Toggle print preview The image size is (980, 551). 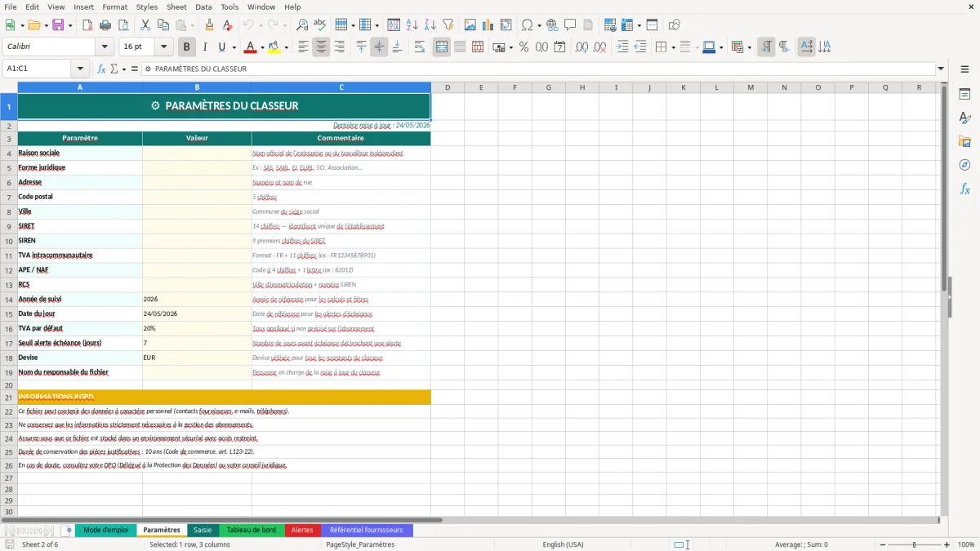122,25
